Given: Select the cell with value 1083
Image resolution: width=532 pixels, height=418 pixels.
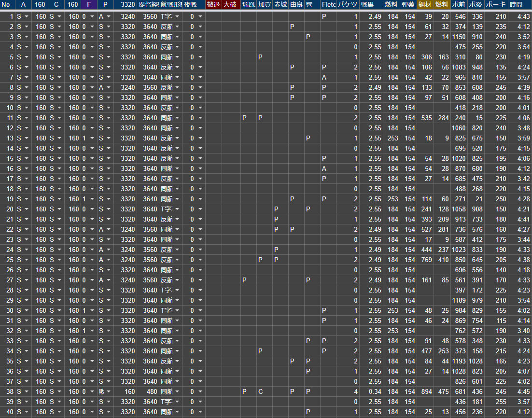Looking at the screenshot, I should point(459,68).
